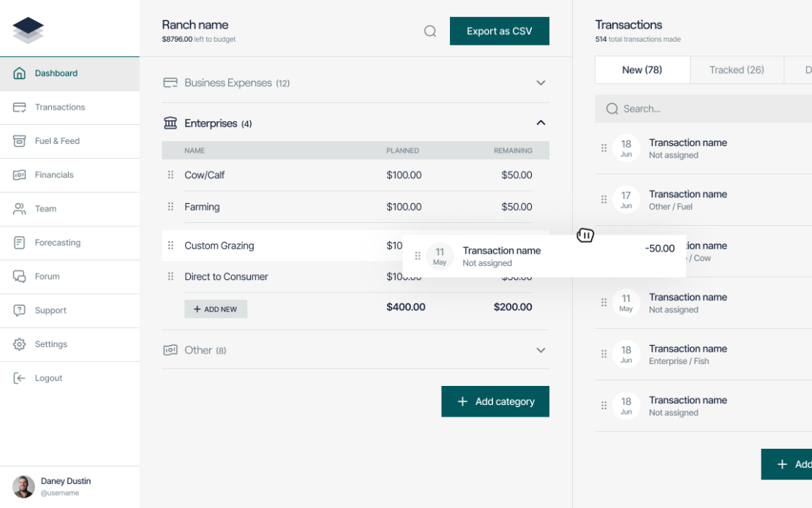The height and width of the screenshot is (508, 812).
Task: Click drag handle of Enterprise / Fish transaction
Action: 604,355
